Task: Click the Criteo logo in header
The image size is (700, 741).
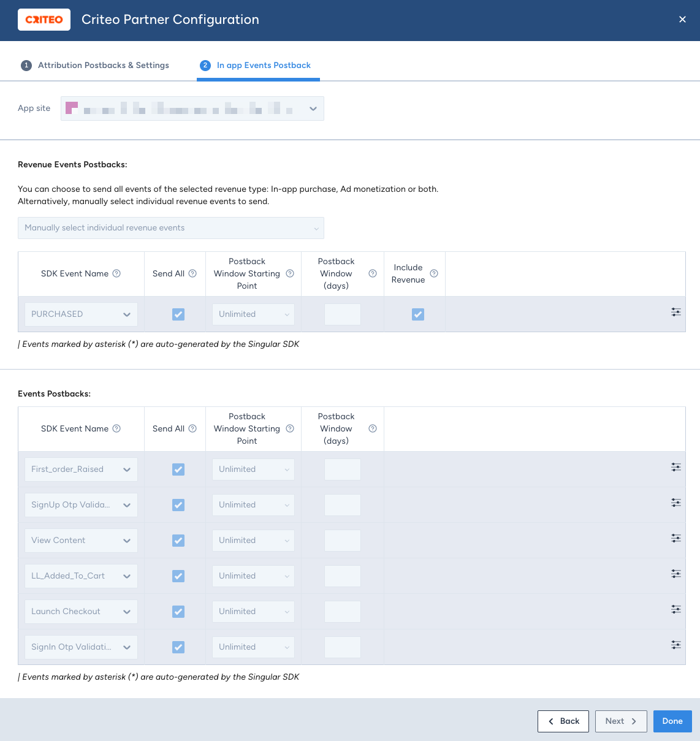Action: point(44,20)
